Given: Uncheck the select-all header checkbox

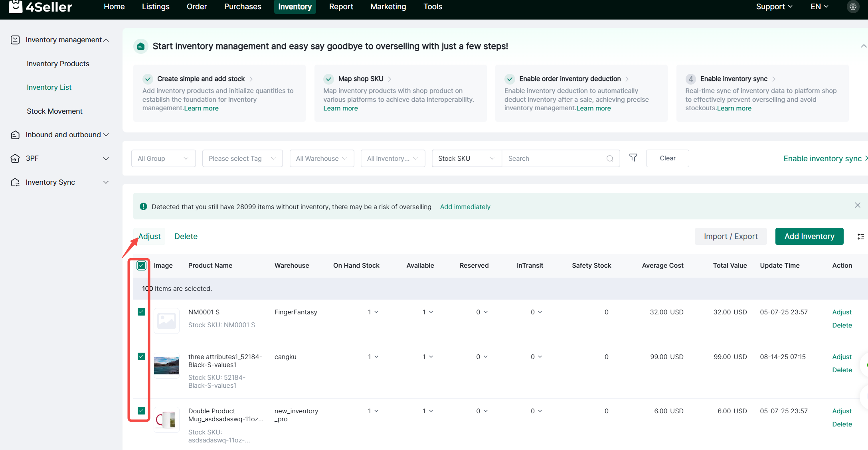Looking at the screenshot, I should point(141,265).
